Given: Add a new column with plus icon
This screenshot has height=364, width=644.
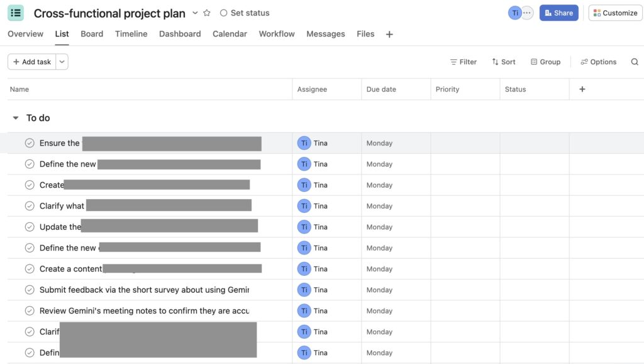Looking at the screenshot, I should coord(582,89).
